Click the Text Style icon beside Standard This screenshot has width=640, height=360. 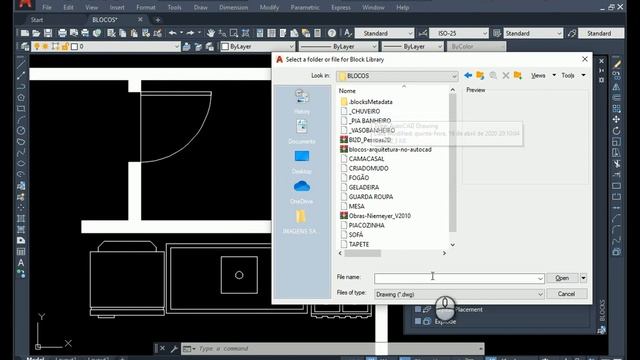tap(347, 33)
